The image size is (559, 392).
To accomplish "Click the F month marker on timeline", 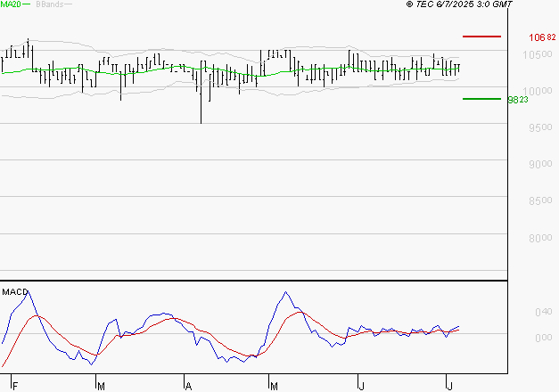I will pyautogui.click(x=13, y=385).
